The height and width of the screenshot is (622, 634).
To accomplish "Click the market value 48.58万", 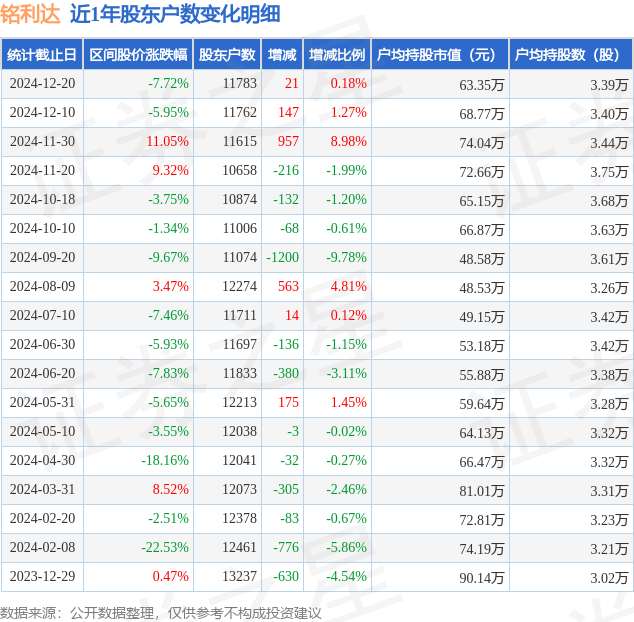I will point(482,259).
